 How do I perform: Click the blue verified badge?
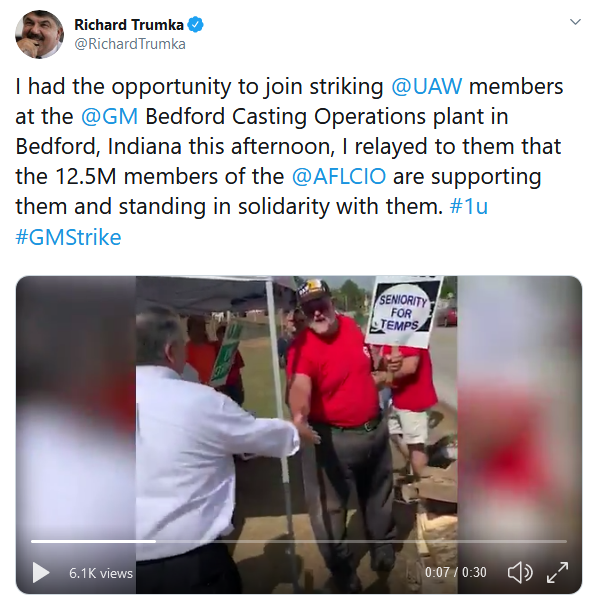pyautogui.click(x=195, y=25)
